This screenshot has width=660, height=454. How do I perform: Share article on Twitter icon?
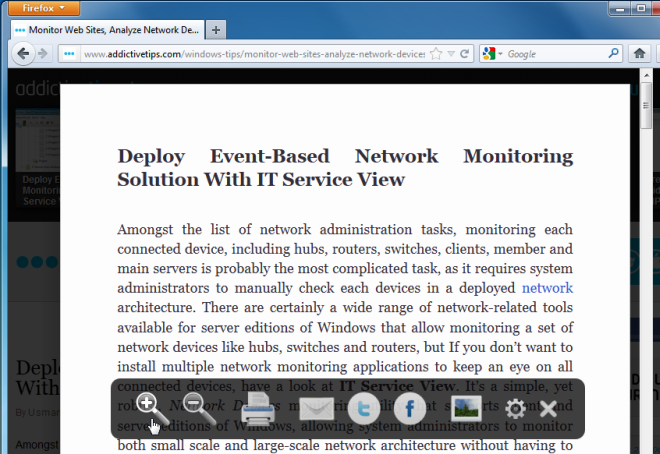[x=364, y=409]
